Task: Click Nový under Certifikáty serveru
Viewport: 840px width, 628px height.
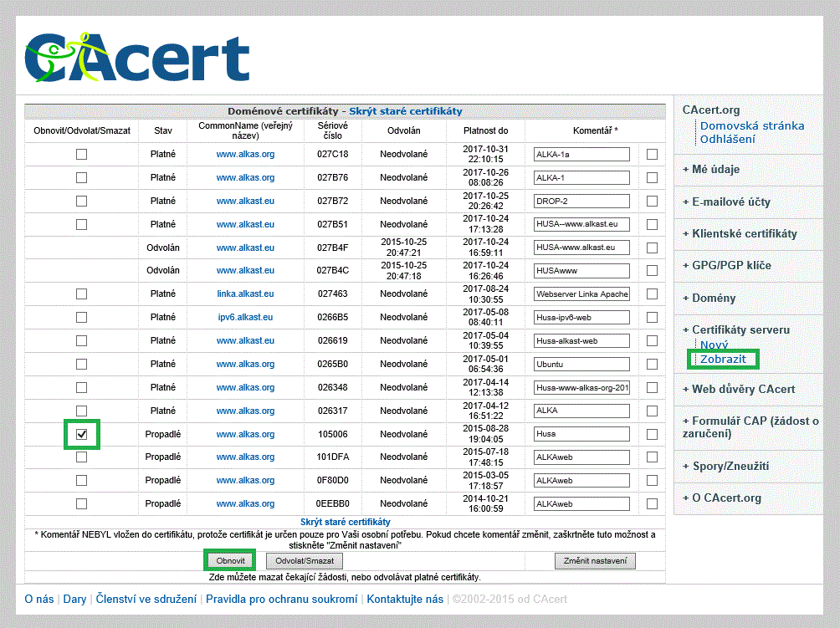Action: pos(714,345)
